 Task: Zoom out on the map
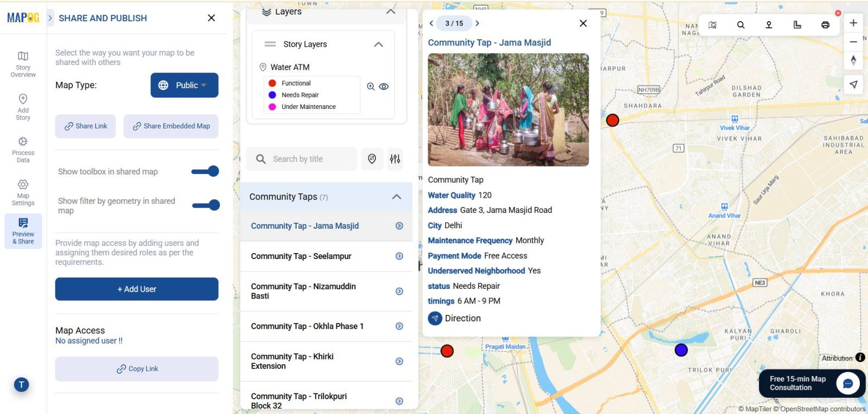pos(853,42)
